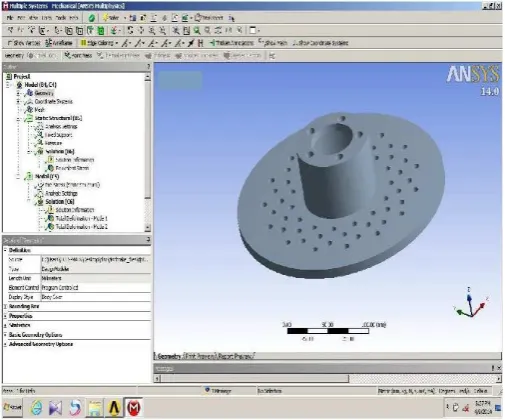
Task: Click the XYZ orientation triad
Action: coord(471,303)
